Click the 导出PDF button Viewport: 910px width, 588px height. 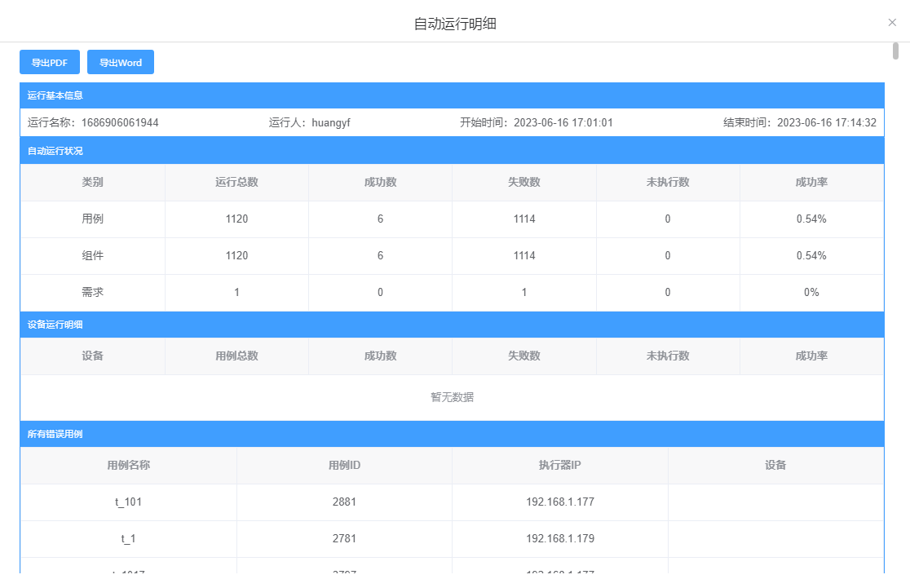click(x=49, y=63)
